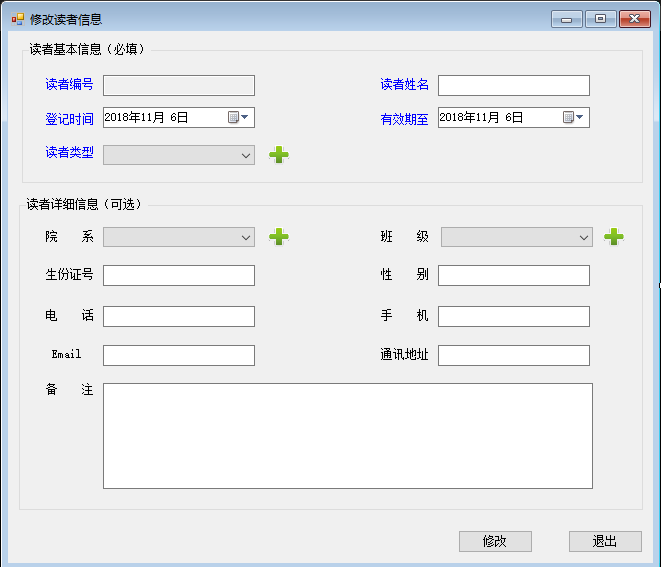Focus the 读者姓名 input field
The height and width of the screenshot is (567, 661).
click(514, 86)
